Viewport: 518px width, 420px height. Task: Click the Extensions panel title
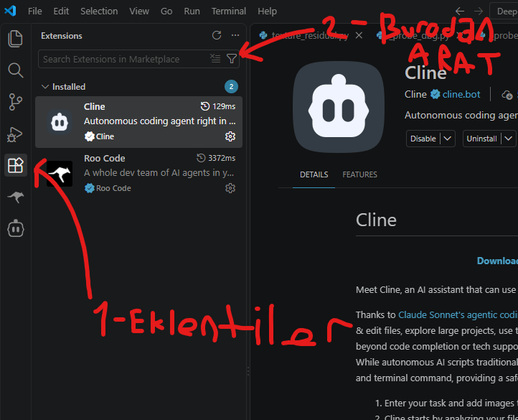[62, 36]
